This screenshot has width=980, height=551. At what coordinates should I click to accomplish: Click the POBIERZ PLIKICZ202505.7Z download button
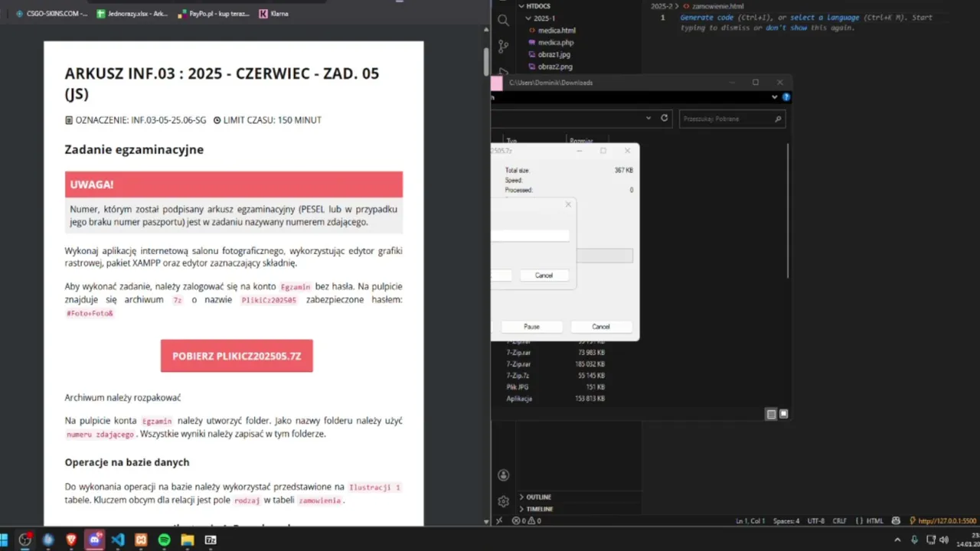coord(237,356)
